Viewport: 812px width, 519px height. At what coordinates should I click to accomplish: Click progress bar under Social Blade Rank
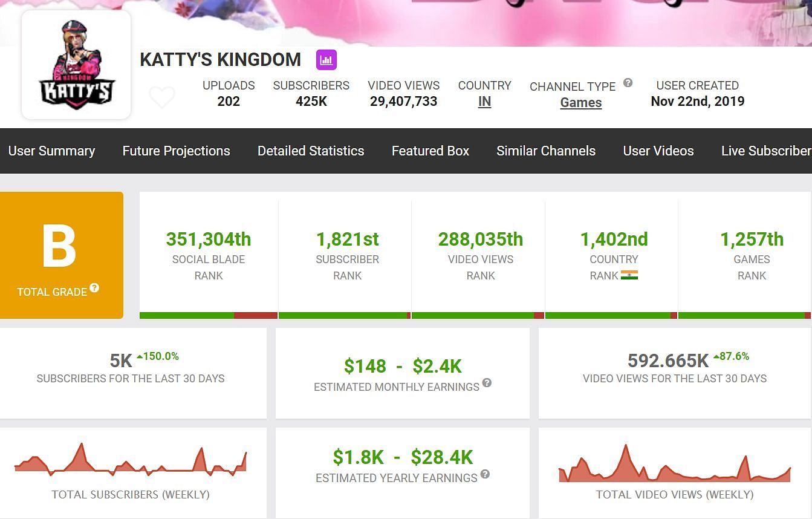(x=209, y=315)
